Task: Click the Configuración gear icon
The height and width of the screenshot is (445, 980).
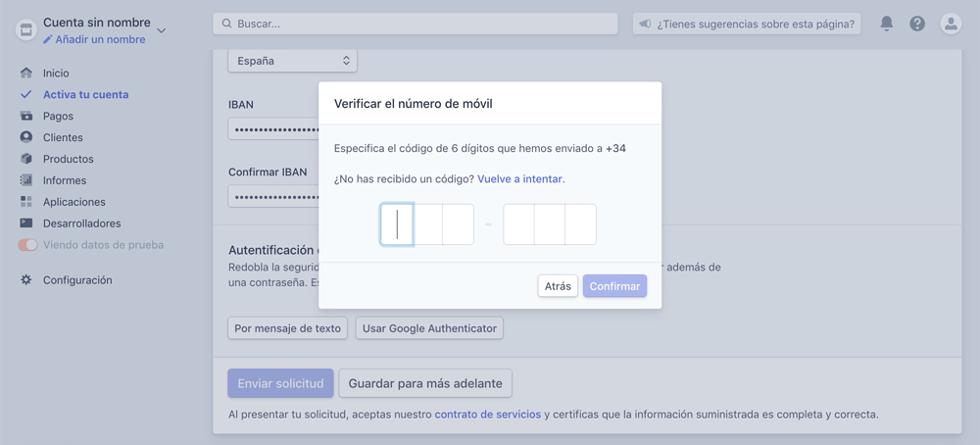Action: [26, 280]
